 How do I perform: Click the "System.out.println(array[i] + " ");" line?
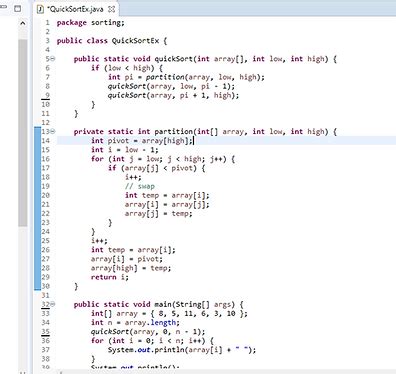coord(182,350)
